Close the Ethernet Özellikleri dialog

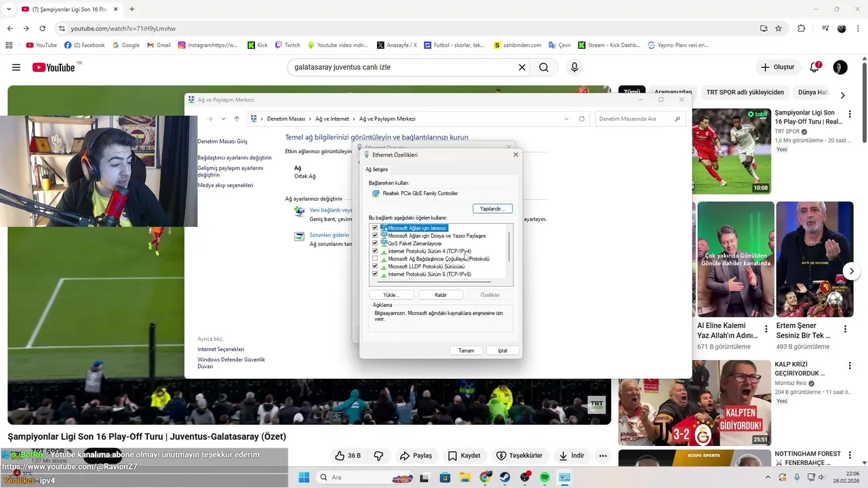(x=515, y=155)
